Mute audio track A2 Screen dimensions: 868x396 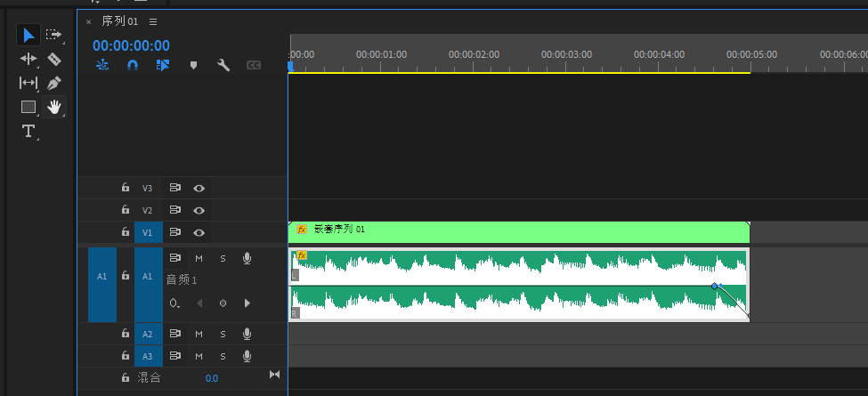pos(199,335)
